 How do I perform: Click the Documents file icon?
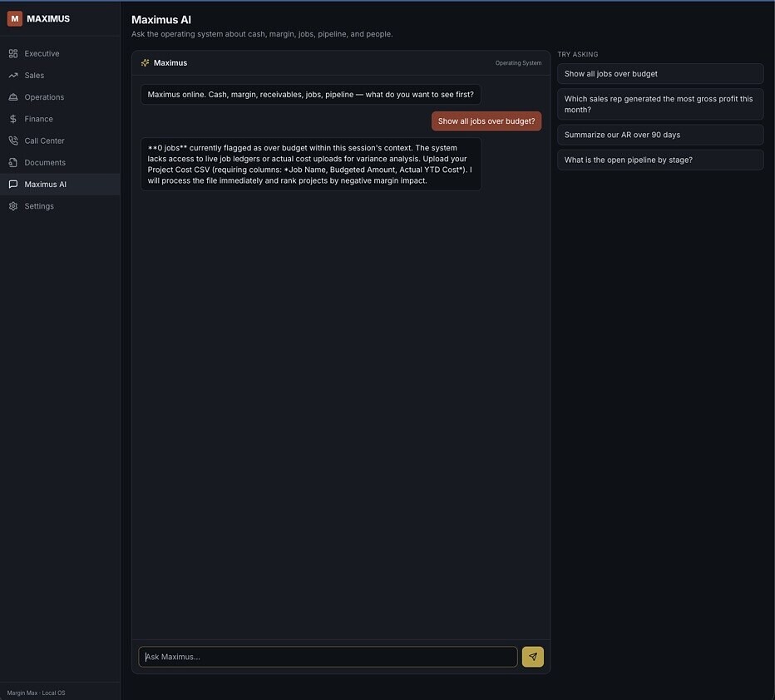[13, 162]
